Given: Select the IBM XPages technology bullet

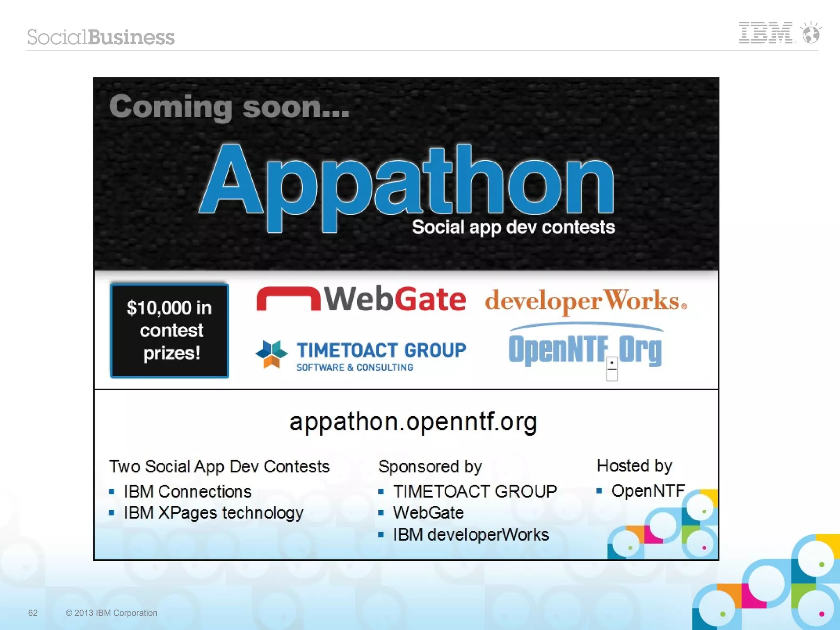Looking at the screenshot, I should pos(213,513).
